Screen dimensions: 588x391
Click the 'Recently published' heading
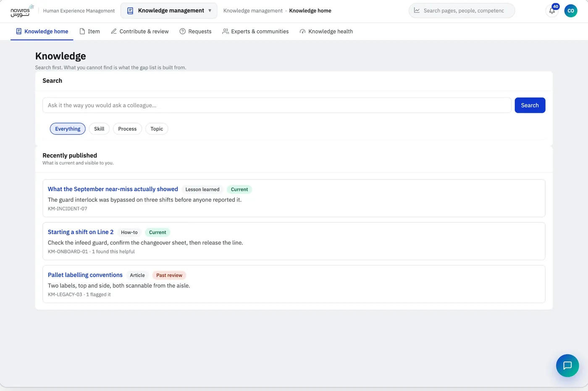(x=70, y=155)
